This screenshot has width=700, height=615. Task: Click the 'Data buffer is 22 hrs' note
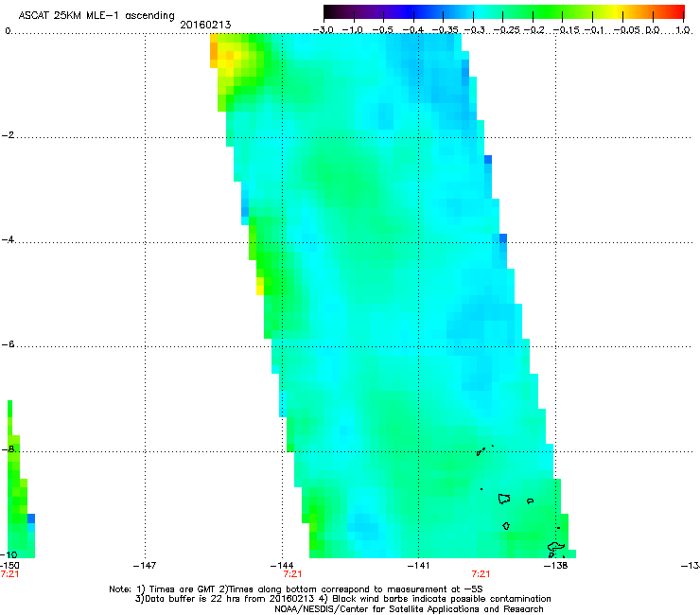click(x=342, y=599)
